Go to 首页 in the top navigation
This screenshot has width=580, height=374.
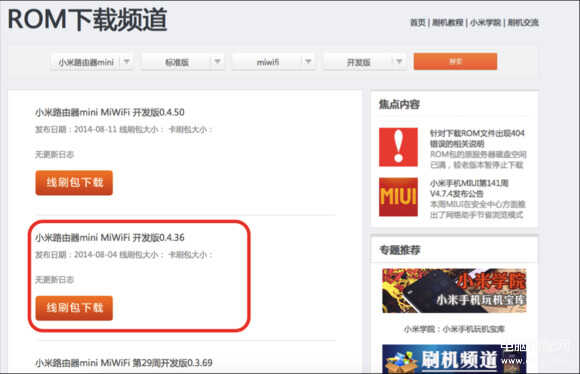pos(418,23)
